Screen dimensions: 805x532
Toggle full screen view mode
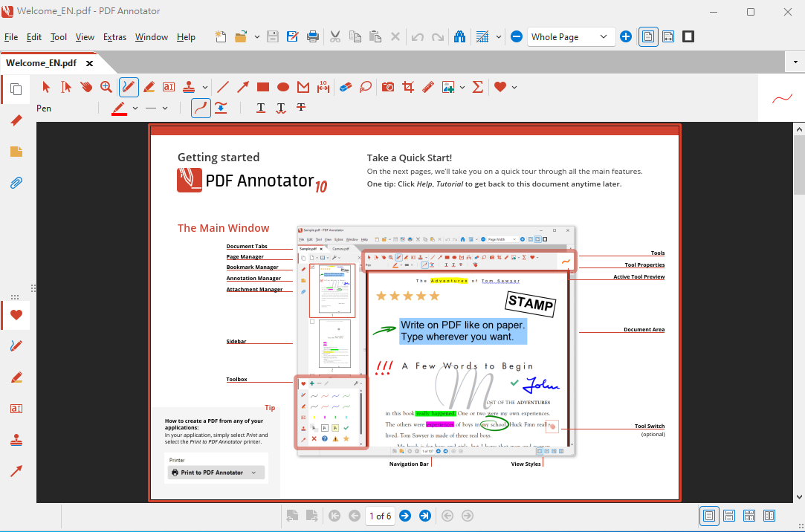coord(688,36)
